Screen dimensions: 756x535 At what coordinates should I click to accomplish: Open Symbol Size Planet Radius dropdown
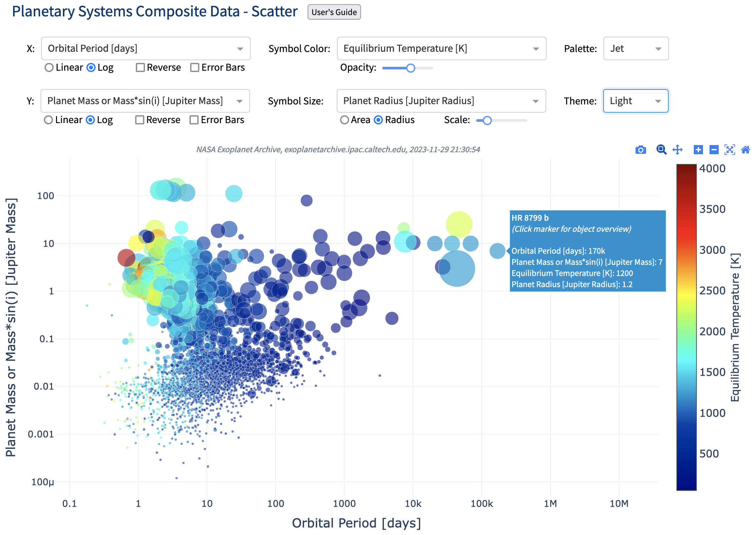point(441,101)
